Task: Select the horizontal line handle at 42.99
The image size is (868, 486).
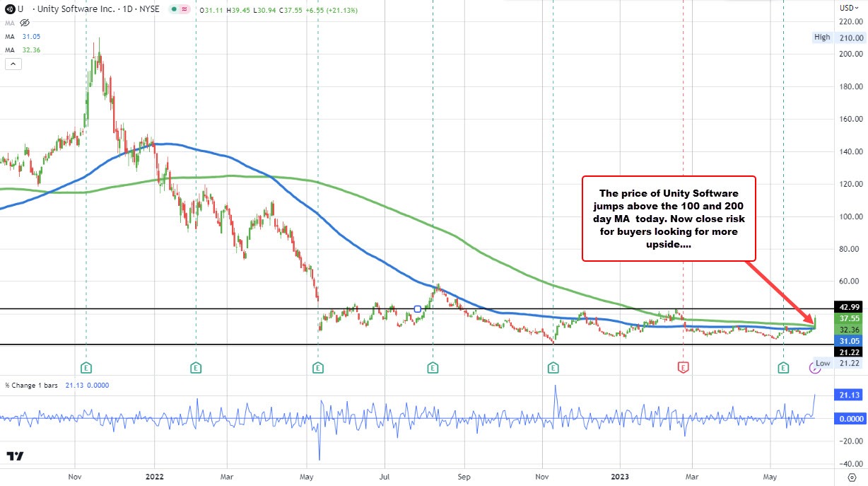Action: point(418,308)
